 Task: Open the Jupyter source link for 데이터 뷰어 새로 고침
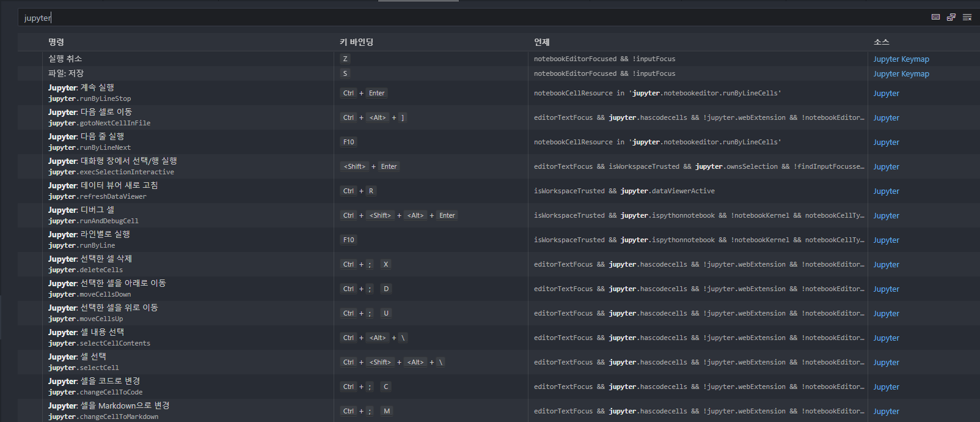click(x=886, y=191)
